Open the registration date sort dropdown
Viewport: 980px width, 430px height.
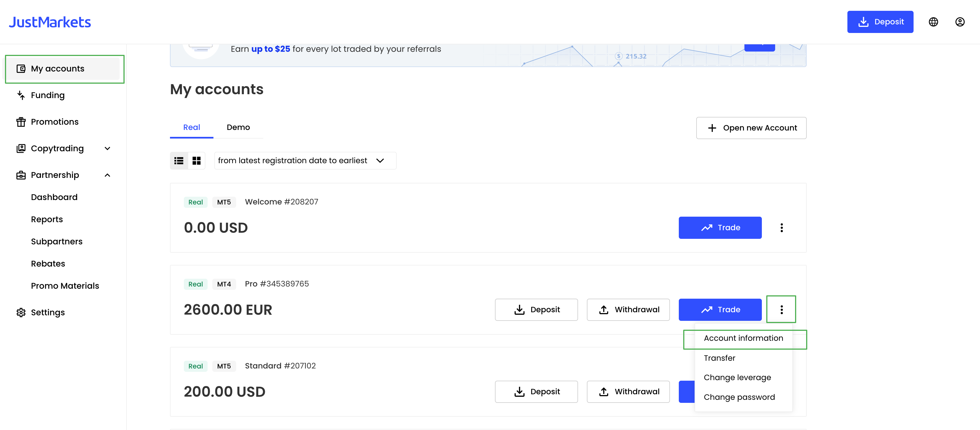point(305,161)
